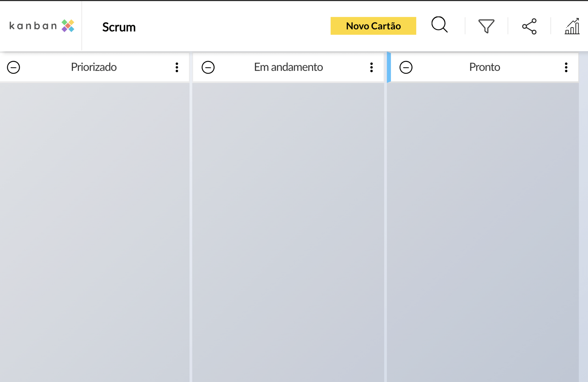Screen dimensions: 588x382
Task: Click the empty Priorizado column area
Action: (94, 226)
